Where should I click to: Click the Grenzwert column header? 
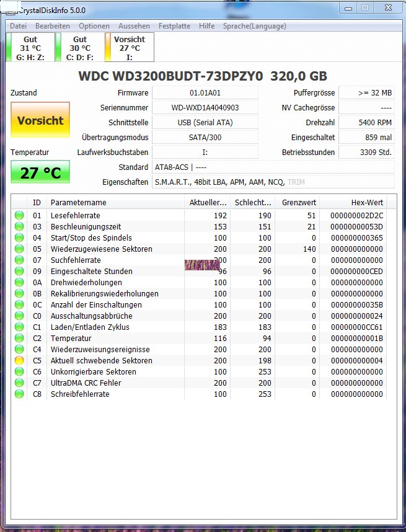[298, 203]
